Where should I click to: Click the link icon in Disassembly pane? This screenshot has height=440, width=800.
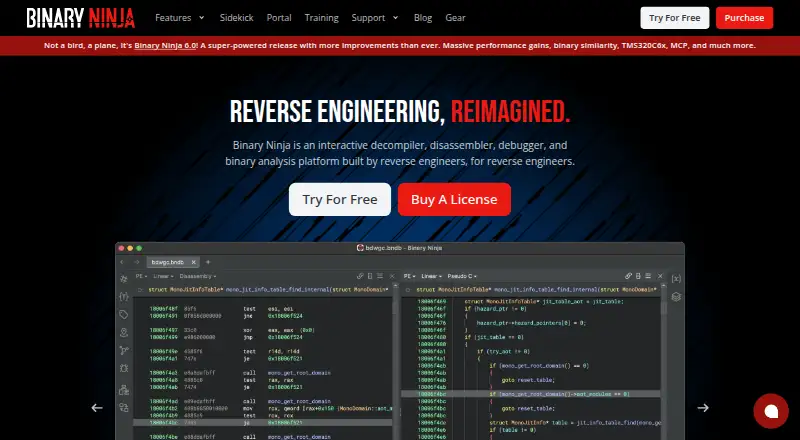(360, 276)
